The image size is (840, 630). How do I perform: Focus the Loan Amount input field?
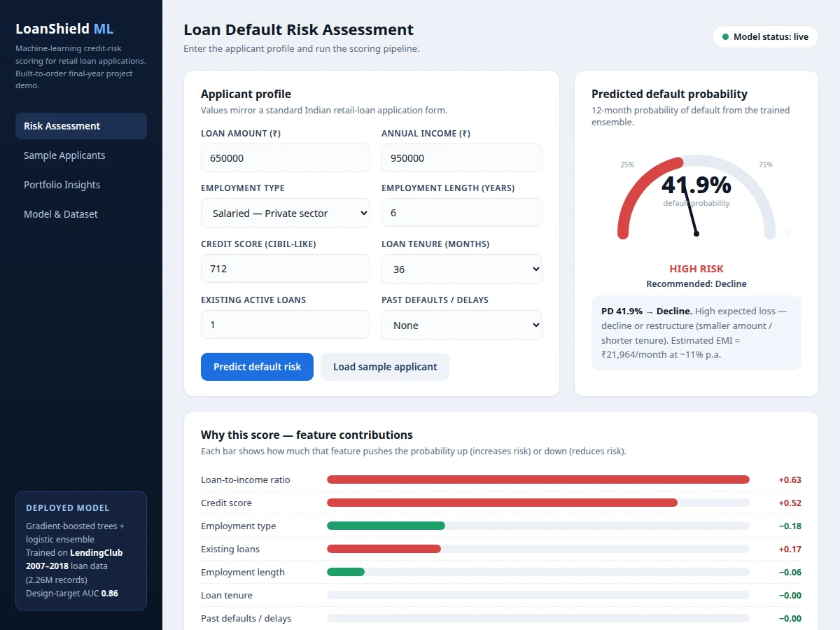point(286,158)
